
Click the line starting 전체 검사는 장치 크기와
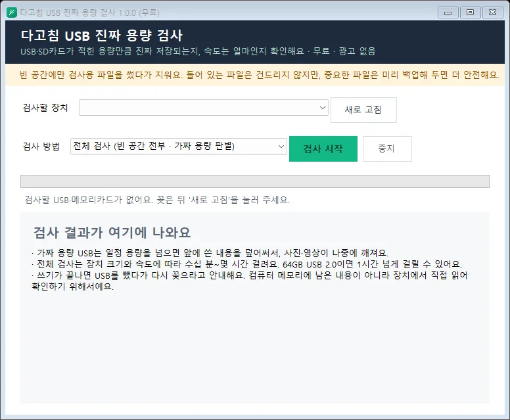pos(247,264)
